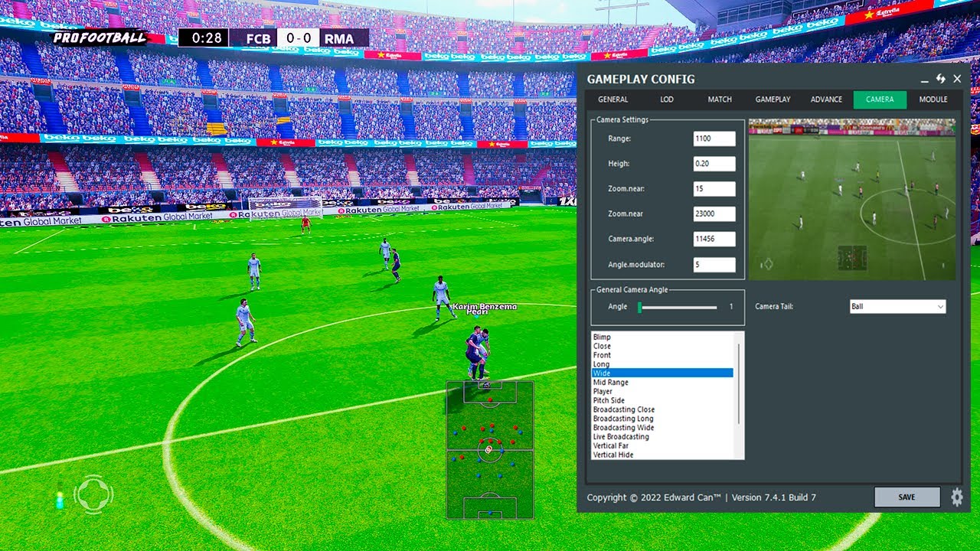This screenshot has height=551, width=980.
Task: Click the Range input field showing 1100
Action: click(x=714, y=139)
